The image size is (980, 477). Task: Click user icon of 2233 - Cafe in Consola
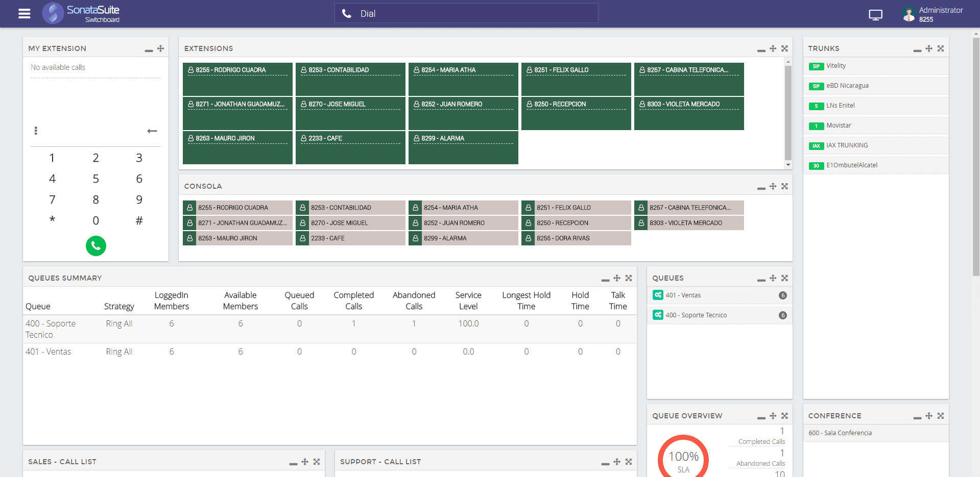(x=302, y=238)
